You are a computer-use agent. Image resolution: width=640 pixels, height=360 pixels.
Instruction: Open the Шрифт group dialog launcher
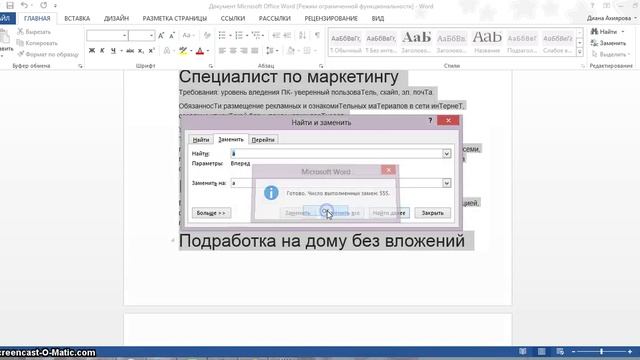click(x=211, y=66)
